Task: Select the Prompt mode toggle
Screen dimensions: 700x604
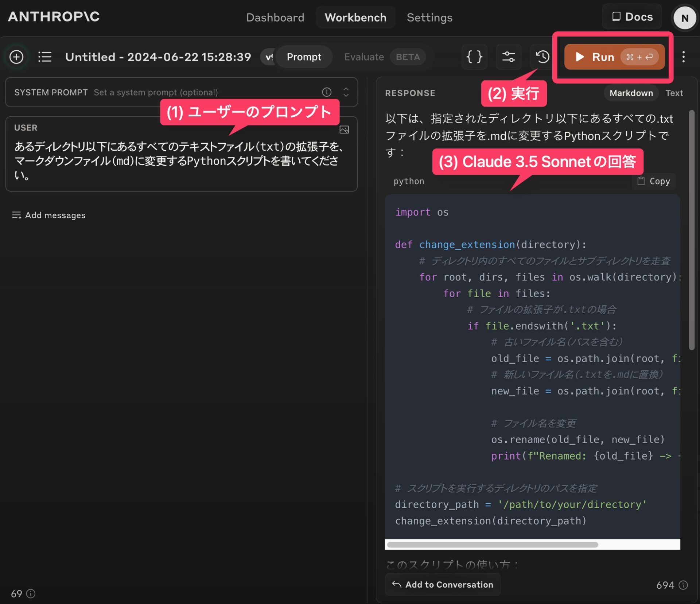Action: [x=304, y=57]
